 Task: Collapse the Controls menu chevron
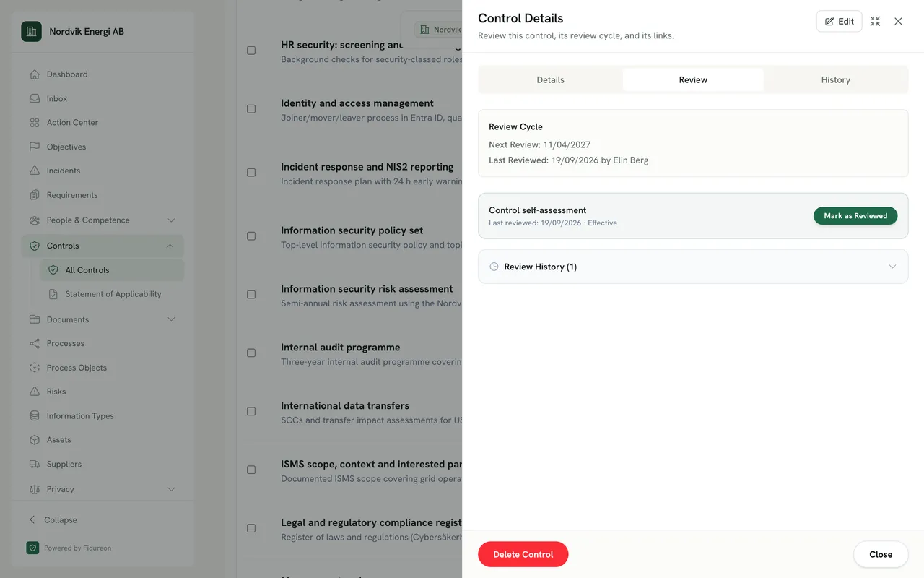point(170,246)
